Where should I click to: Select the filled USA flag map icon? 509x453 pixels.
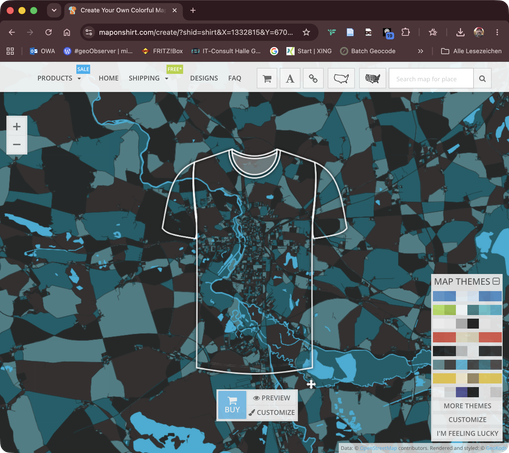[x=372, y=79]
